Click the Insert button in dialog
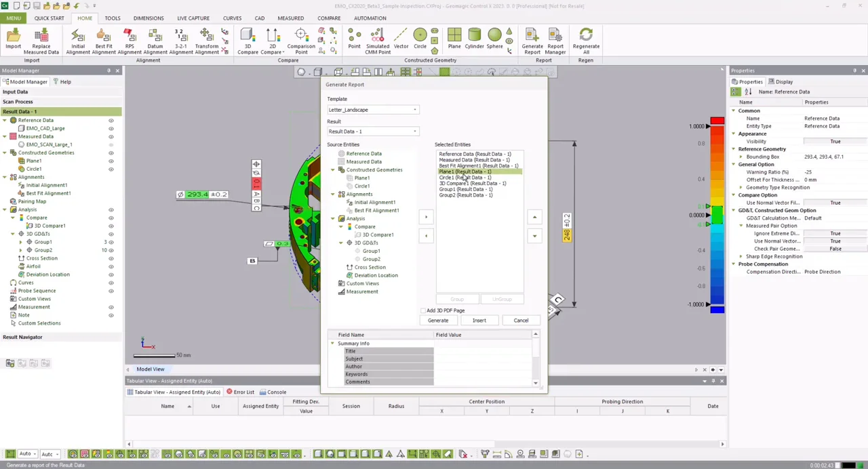 click(479, 321)
